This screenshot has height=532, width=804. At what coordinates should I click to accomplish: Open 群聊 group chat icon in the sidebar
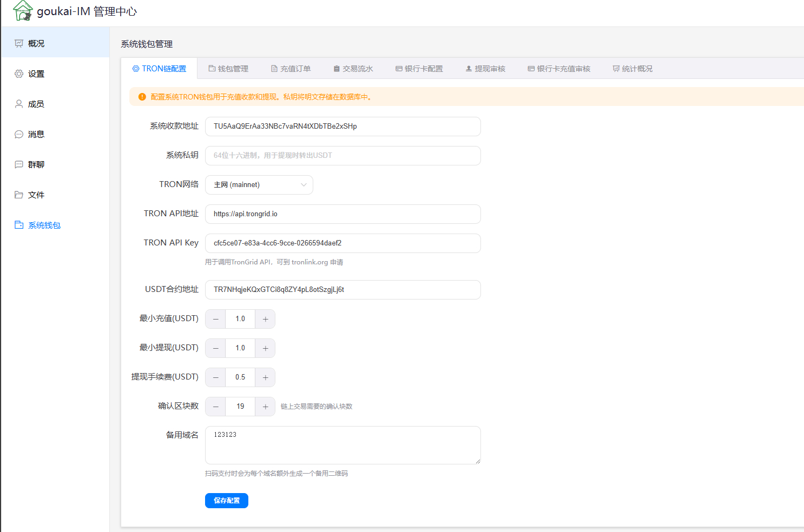(19, 164)
